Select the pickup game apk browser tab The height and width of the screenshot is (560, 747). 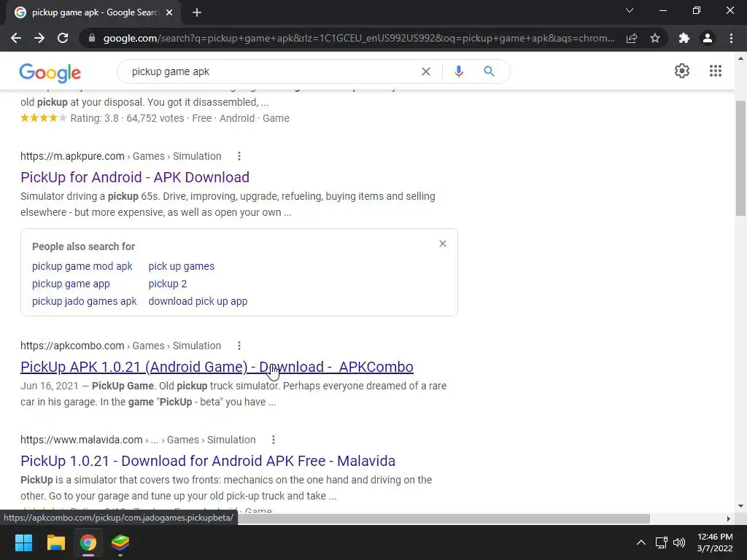click(x=93, y=12)
